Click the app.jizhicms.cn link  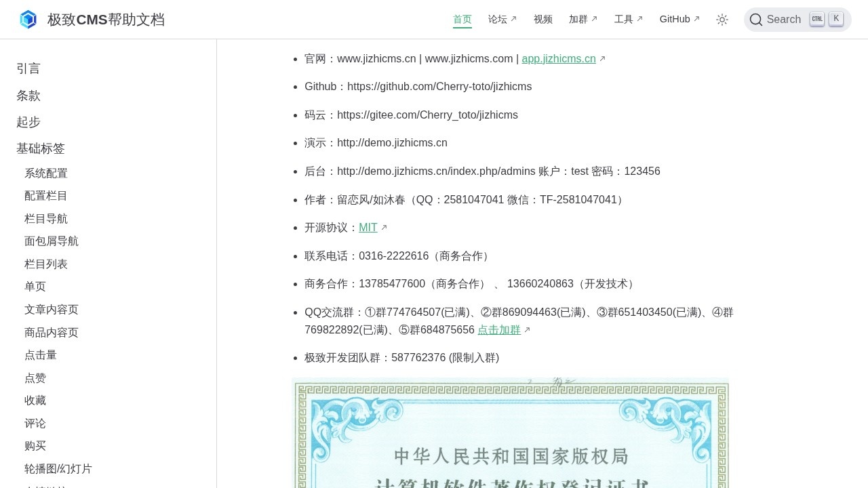point(559,59)
